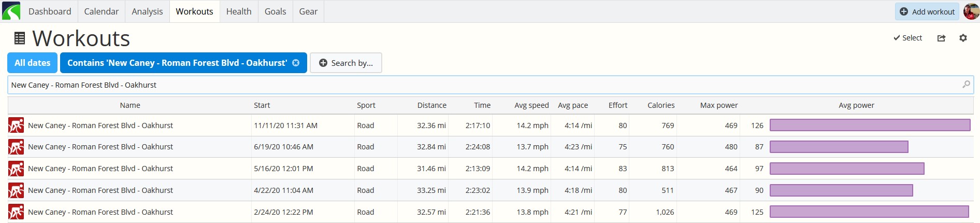Screen dimensions: 980x223
Task: Click the green app logo icon
Action: [11, 11]
